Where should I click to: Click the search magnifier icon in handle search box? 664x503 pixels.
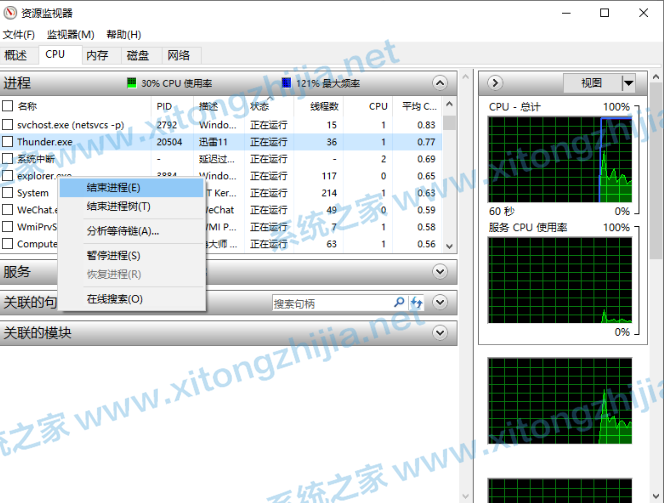(398, 302)
